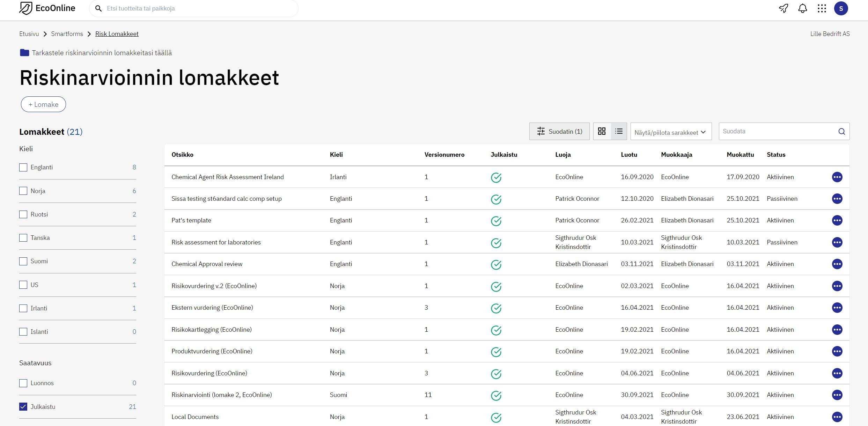Open the rocket launch icon in header

(x=784, y=8)
